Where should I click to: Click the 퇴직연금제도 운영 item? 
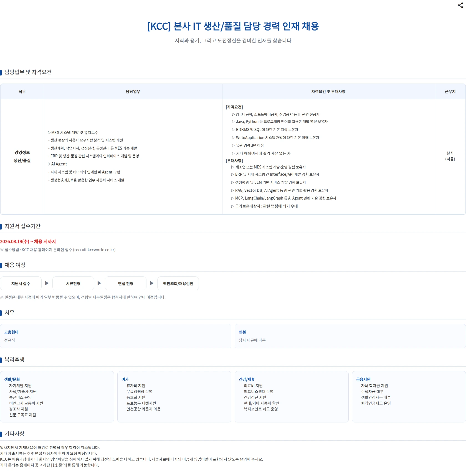coord(376,403)
